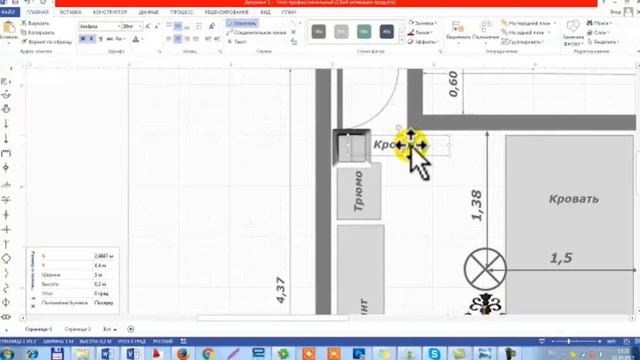Open the Verdana font name dropdown
640x360 pixels.
click(x=119, y=27)
